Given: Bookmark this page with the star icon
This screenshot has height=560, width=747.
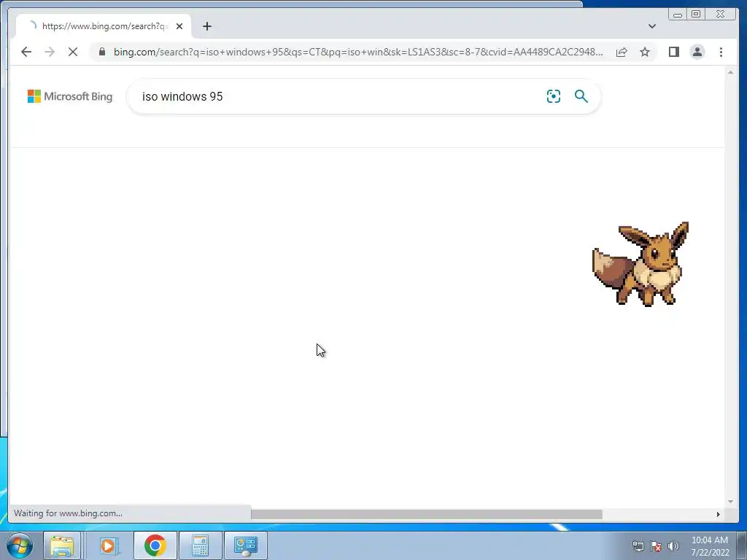Looking at the screenshot, I should click(645, 52).
